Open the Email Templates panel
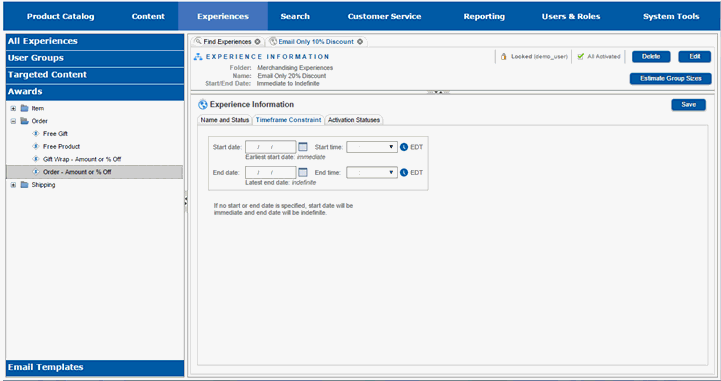 [95, 368]
